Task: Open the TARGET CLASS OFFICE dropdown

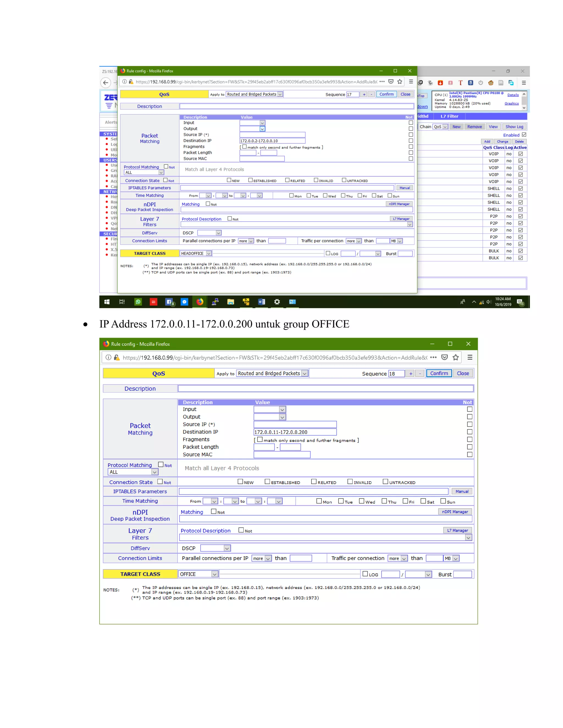Action: [x=198, y=574]
